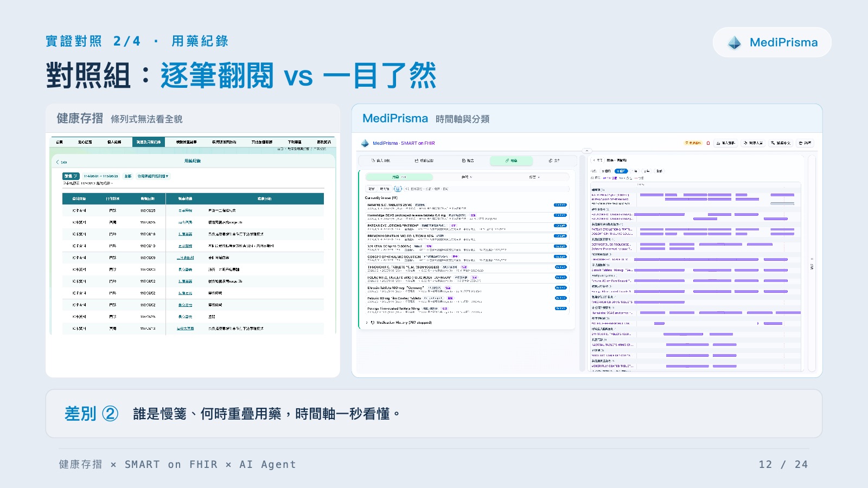Click the teal filter button with funnel icon
The image size is (868, 488).
click(71, 176)
